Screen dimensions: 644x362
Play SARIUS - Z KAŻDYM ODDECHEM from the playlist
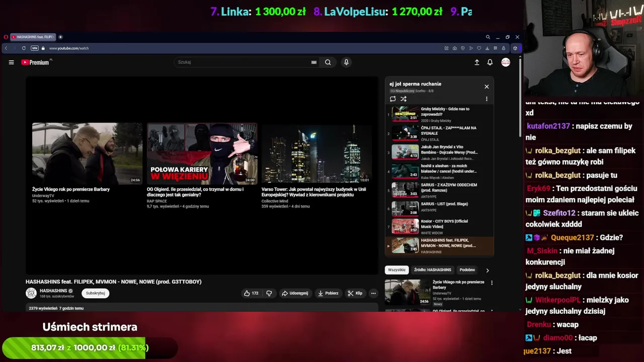(439, 190)
